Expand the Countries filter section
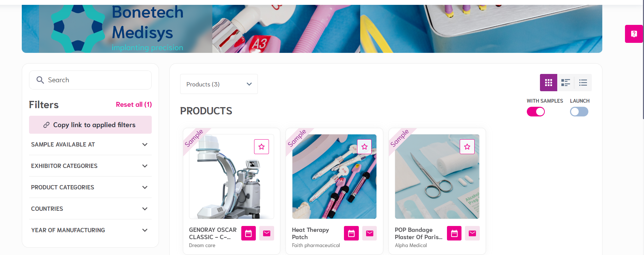Viewport: 644px width, 255px height. (x=90, y=209)
